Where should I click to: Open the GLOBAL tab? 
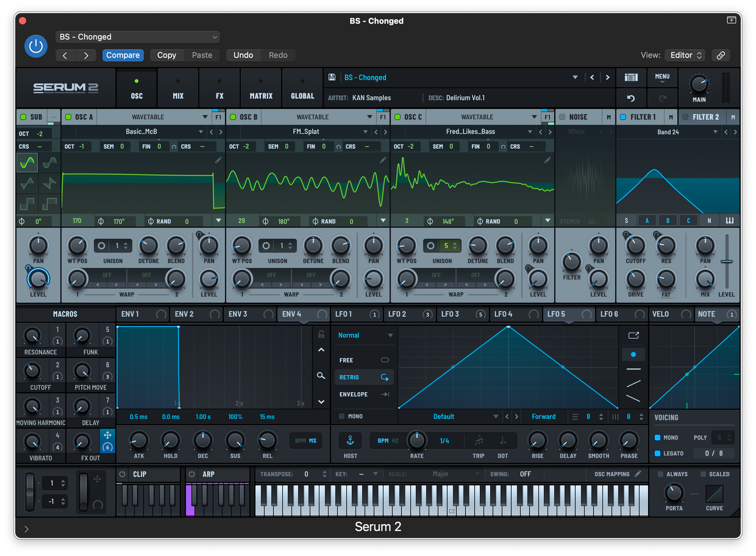pos(302,88)
